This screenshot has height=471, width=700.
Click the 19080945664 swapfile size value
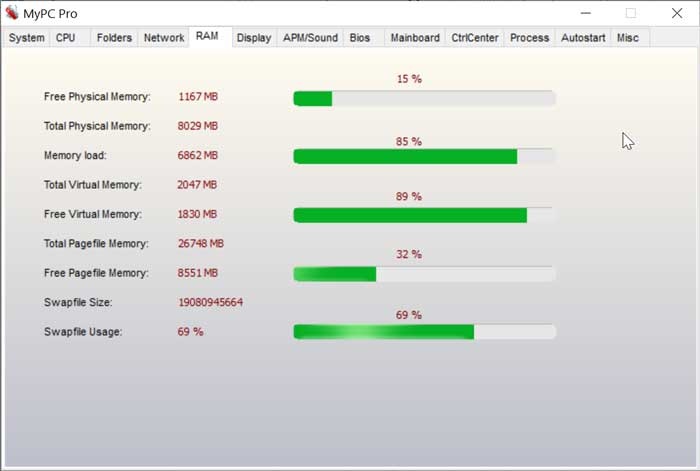click(x=211, y=302)
